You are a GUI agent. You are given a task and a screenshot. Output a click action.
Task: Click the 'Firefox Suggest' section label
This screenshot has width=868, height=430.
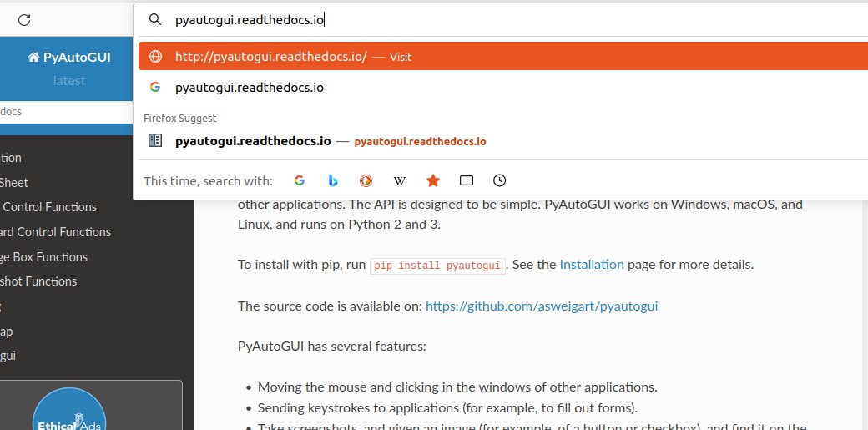coord(180,118)
